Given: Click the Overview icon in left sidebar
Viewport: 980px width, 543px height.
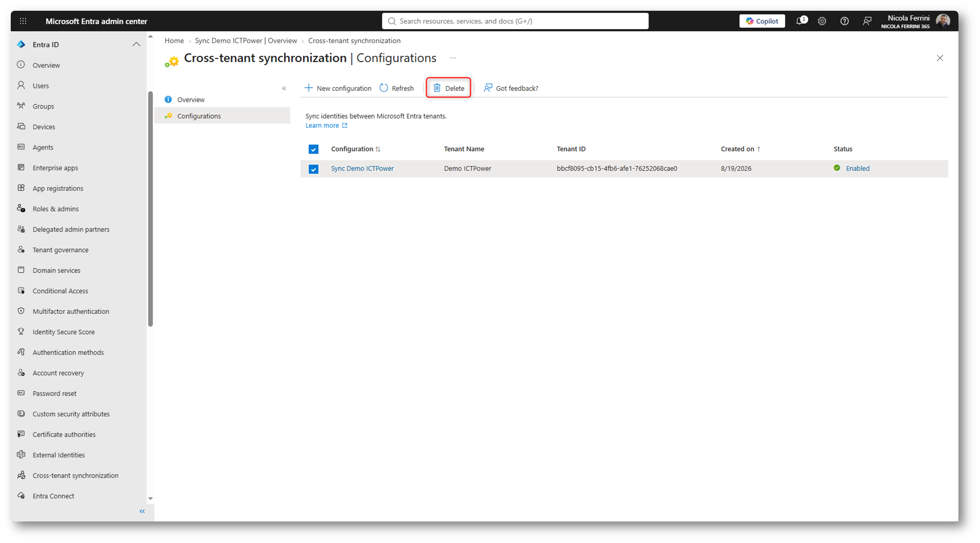Looking at the screenshot, I should pyautogui.click(x=21, y=65).
